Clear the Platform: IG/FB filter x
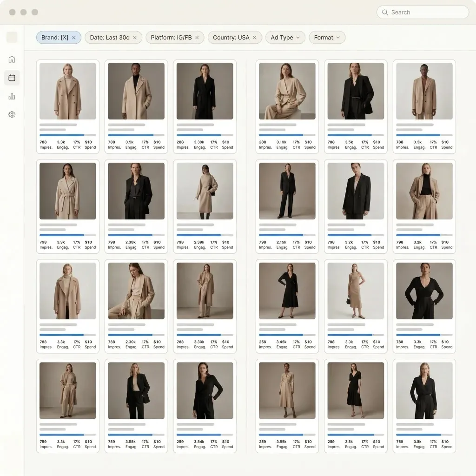 click(x=197, y=38)
